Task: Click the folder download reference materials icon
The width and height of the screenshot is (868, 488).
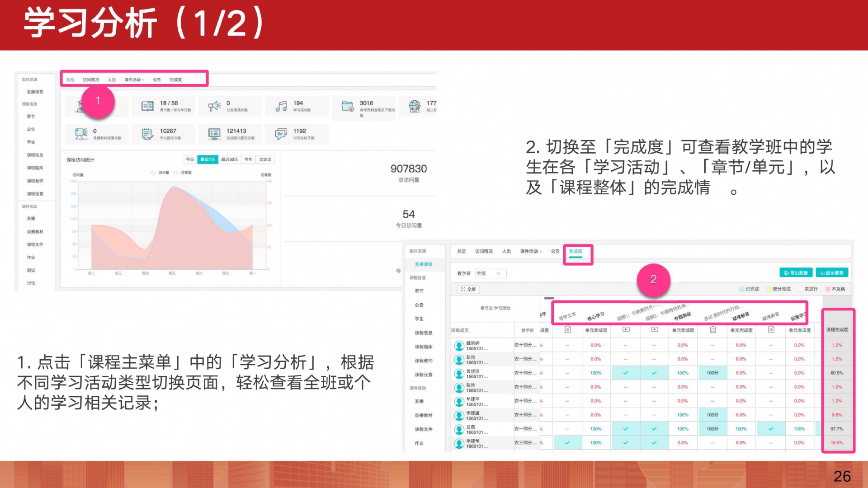Action: 348,106
